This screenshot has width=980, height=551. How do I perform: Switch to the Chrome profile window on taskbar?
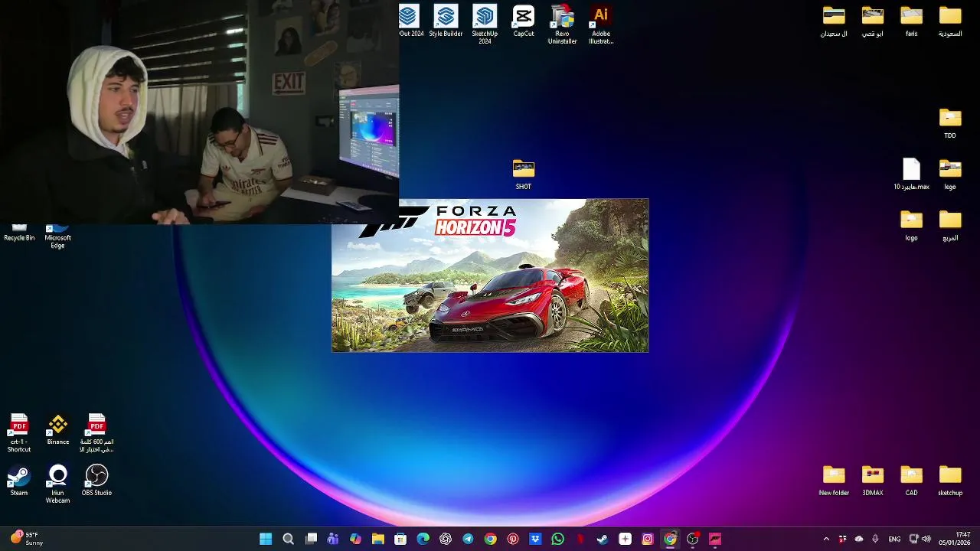pos(670,539)
